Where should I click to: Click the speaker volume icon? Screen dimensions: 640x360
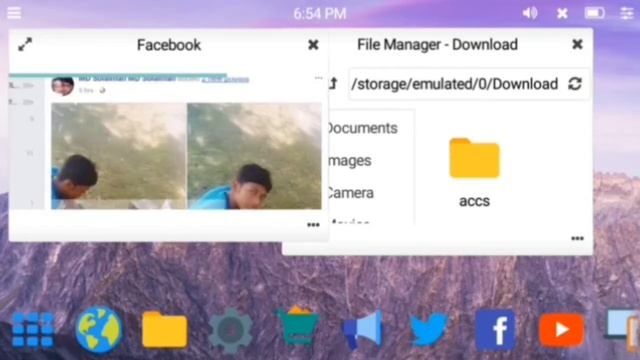tap(530, 13)
